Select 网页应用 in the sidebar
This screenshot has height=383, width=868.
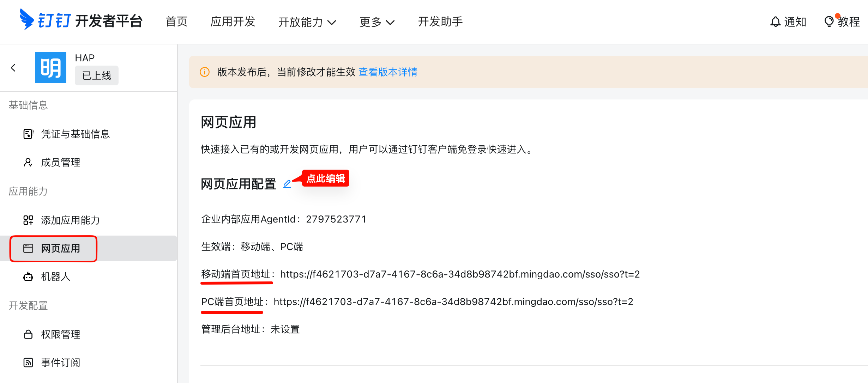(60, 248)
